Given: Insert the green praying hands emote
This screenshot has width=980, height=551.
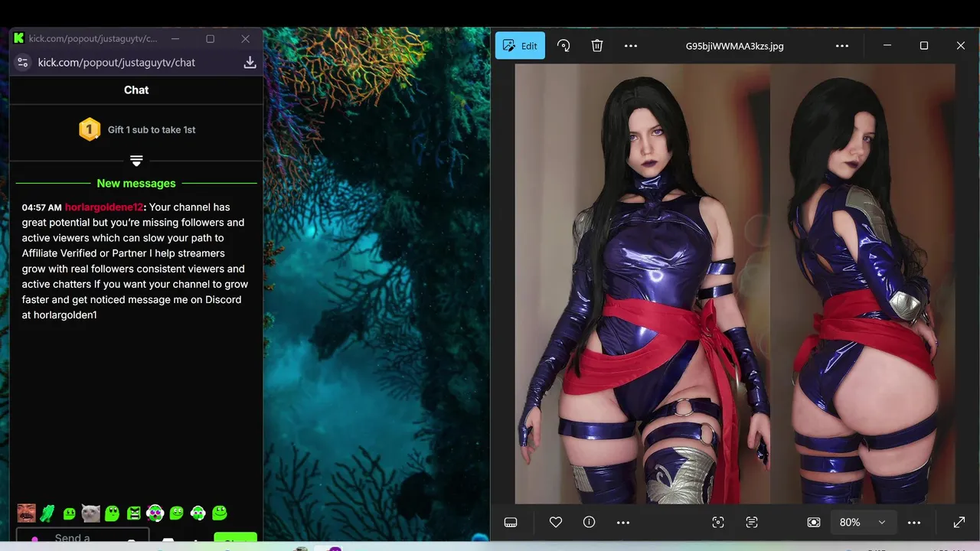Looking at the screenshot, I should [47, 513].
